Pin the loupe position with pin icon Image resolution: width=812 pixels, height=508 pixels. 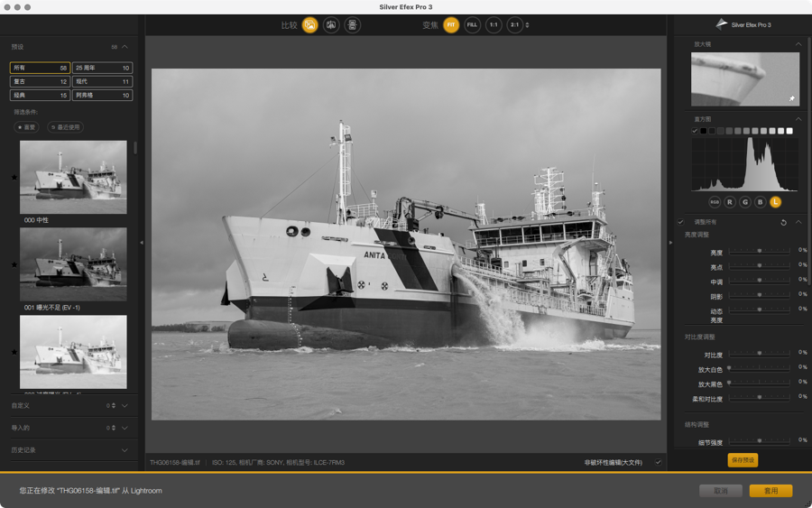pos(791,98)
